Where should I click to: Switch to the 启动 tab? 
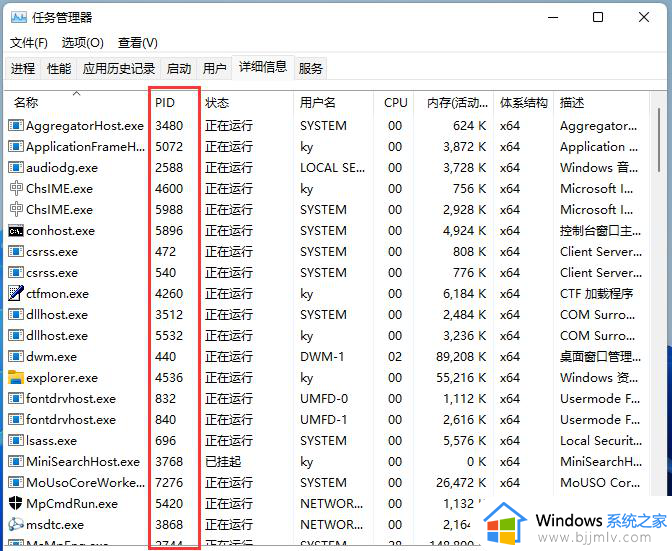[x=179, y=68]
